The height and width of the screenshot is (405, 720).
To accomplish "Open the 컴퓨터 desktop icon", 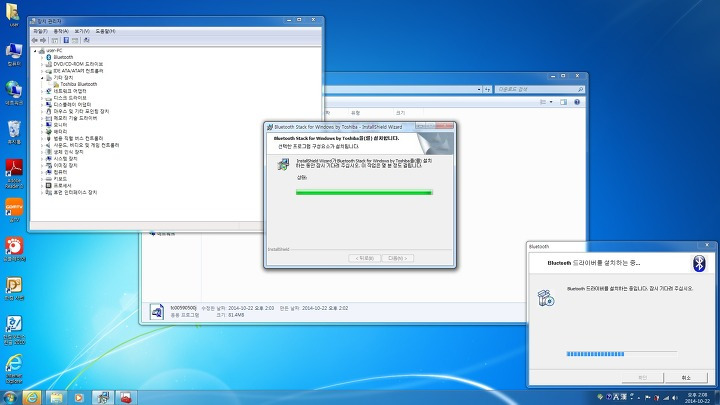I will coord(14,55).
